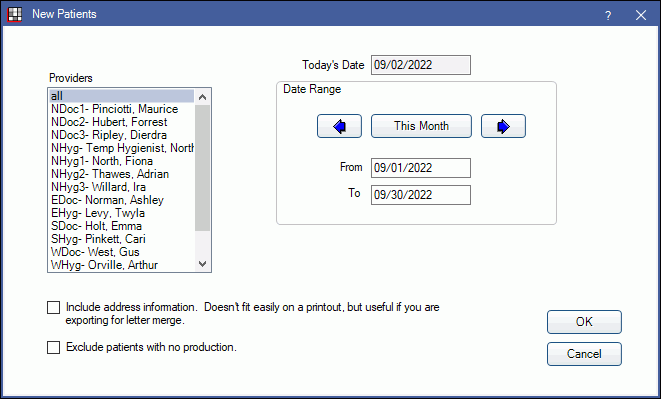Click providers list scroll down arrow
The height and width of the screenshot is (399, 661).
[202, 264]
